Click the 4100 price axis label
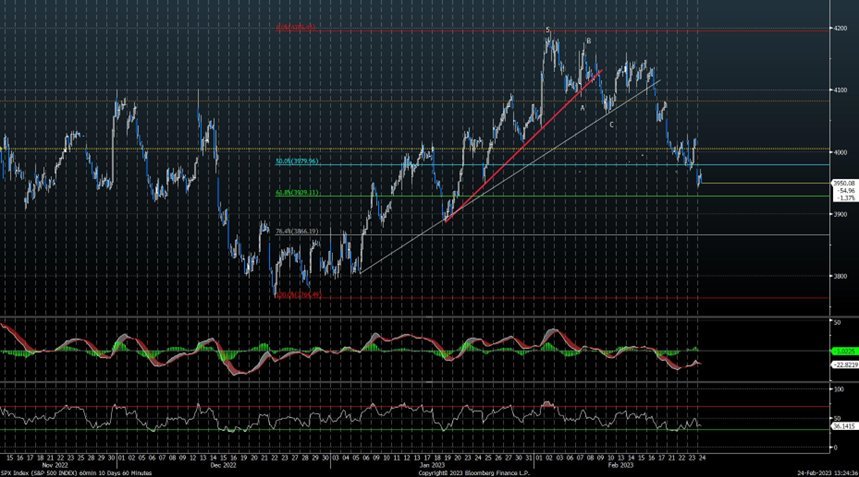 (x=841, y=90)
